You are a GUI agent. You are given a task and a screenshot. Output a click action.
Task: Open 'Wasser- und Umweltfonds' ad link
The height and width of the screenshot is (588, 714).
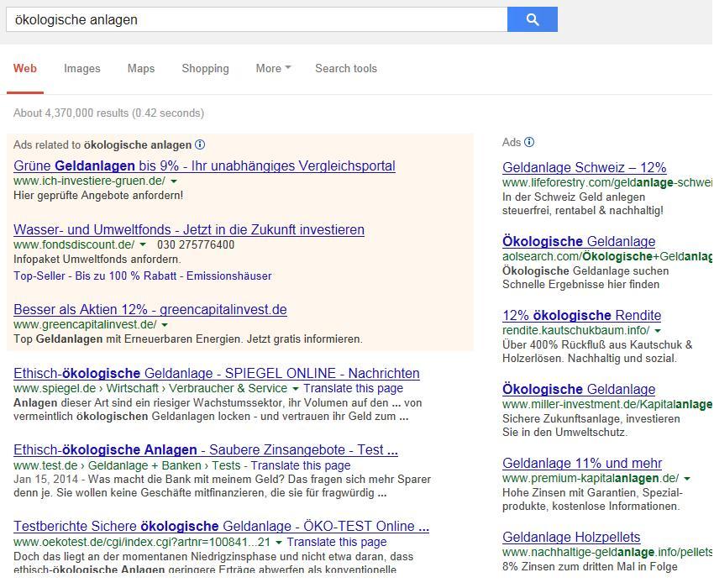(x=189, y=229)
